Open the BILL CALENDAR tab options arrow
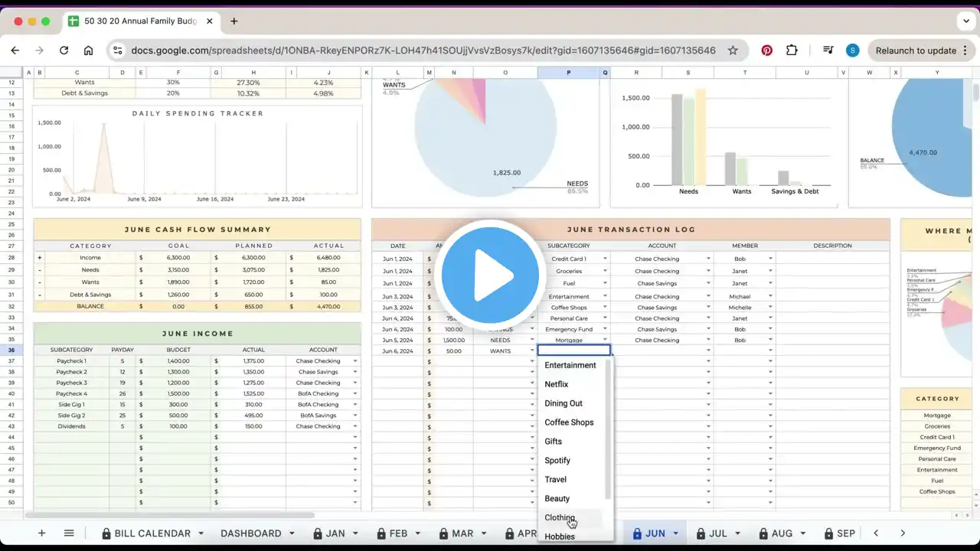980x551 pixels. 201,533
